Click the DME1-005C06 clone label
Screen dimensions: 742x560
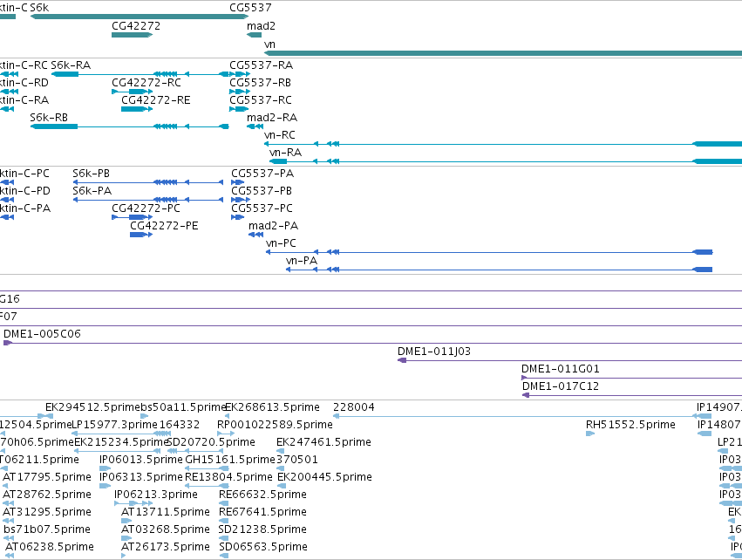pos(42,334)
